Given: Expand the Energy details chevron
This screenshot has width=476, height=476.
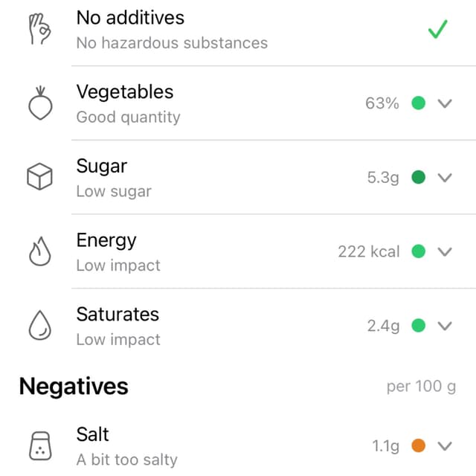Looking at the screenshot, I should [x=445, y=251].
